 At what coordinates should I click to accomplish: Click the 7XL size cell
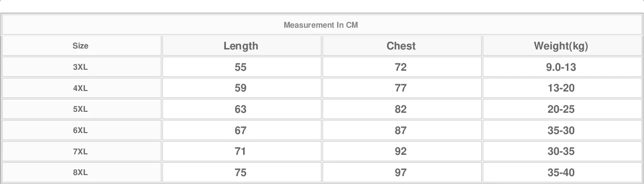pos(81,152)
